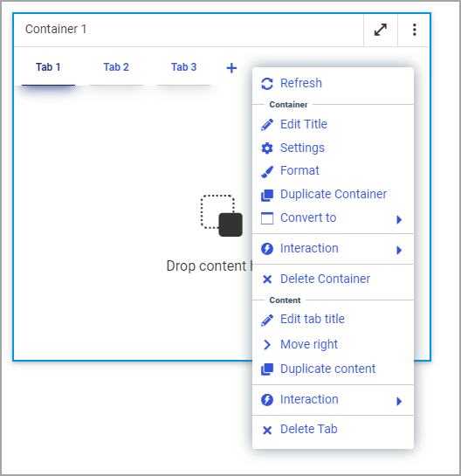Click the X icon beside Delete Tab
Viewport: 461px width, 476px height.
click(267, 431)
